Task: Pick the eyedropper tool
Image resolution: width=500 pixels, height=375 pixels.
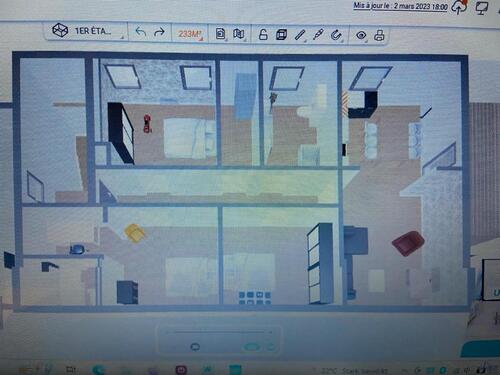Action: coord(318,35)
